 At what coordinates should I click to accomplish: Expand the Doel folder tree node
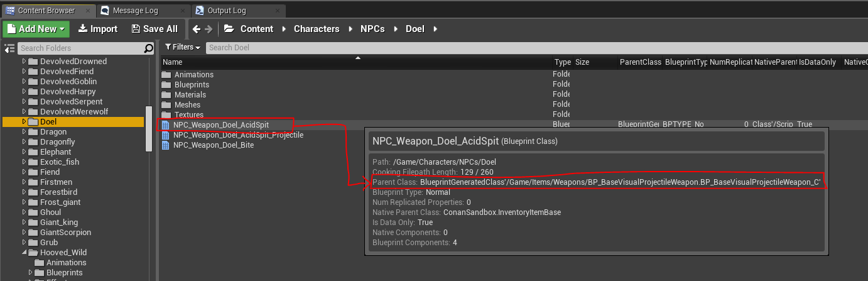click(24, 122)
